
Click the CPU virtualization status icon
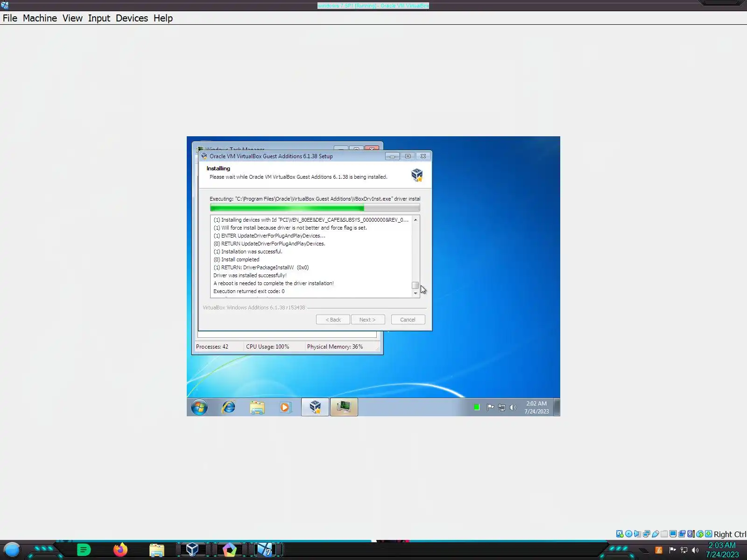[691, 534]
